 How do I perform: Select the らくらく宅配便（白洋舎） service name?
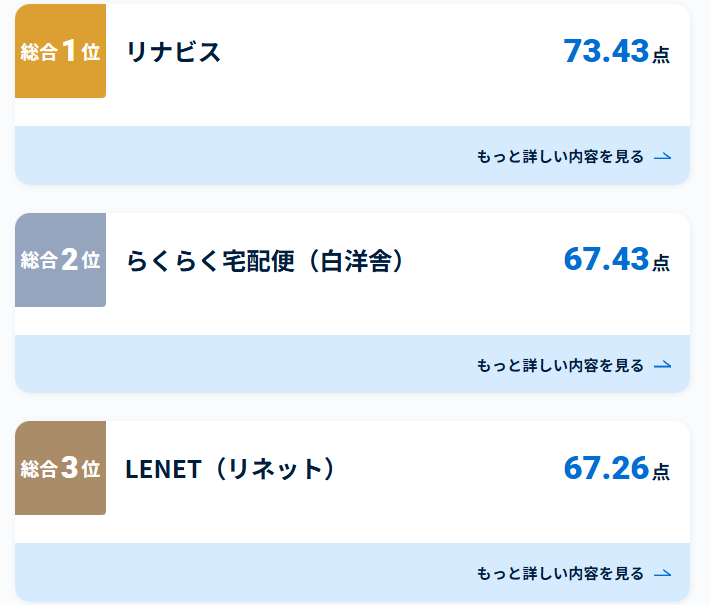pyautogui.click(x=265, y=261)
